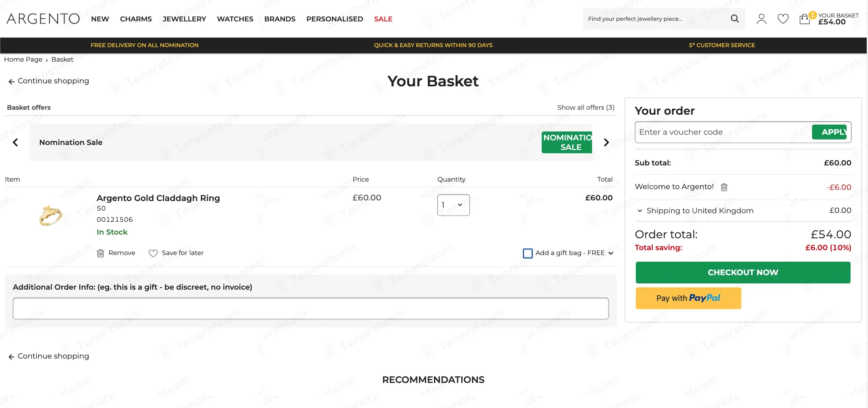This screenshot has width=868, height=408.
Task: Click the APPLY voucher button
Action: pos(829,132)
